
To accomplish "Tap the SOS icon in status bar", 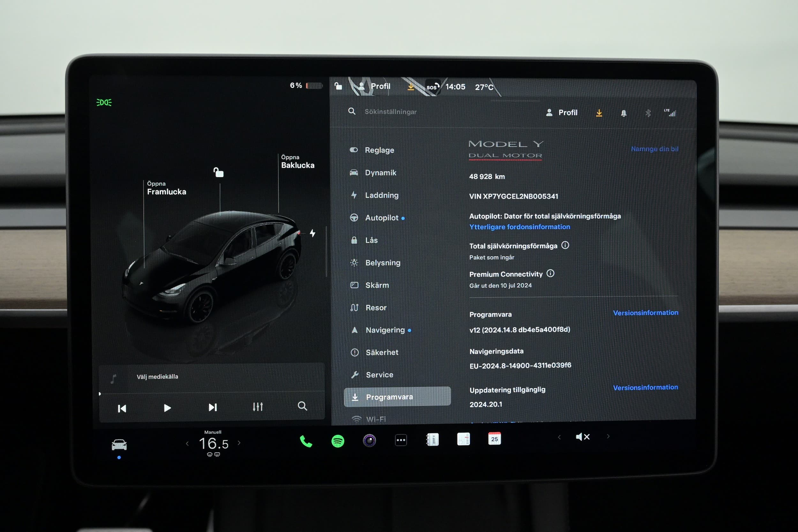I will click(x=432, y=87).
